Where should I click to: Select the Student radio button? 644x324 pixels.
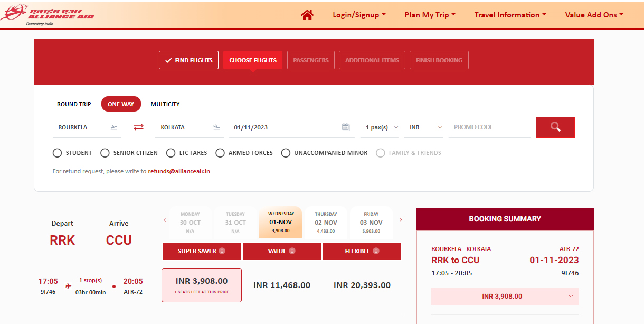pos(58,153)
